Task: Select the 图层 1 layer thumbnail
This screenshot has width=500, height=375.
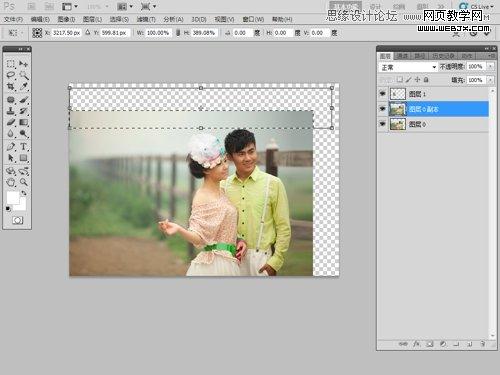Action: tap(398, 94)
